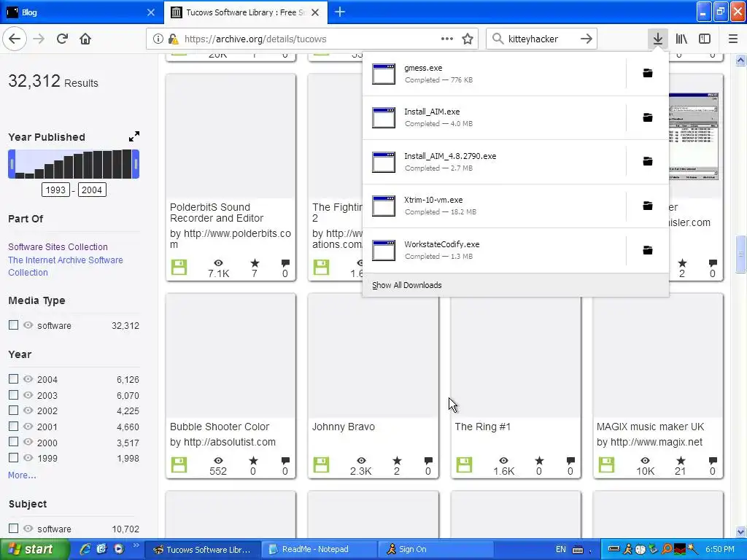Open Install_AIM.exe from downloads list

click(494, 117)
